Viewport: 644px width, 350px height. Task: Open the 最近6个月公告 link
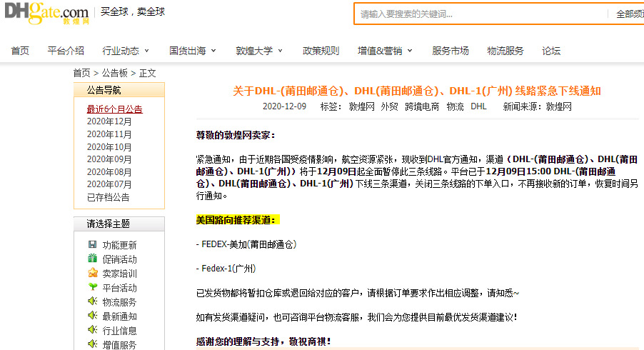114,109
